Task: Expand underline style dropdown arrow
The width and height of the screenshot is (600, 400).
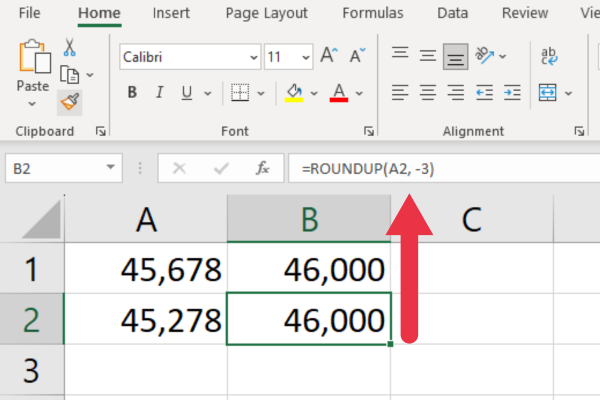Action: coord(207,93)
